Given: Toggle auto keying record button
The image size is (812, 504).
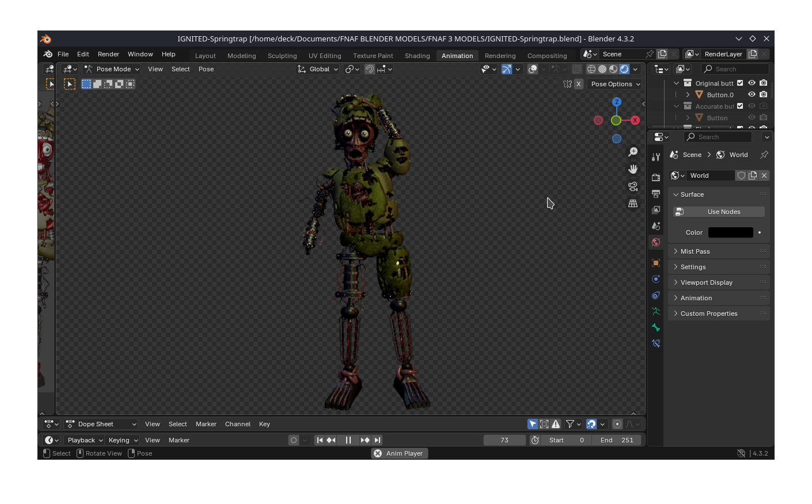Looking at the screenshot, I should click(x=294, y=440).
